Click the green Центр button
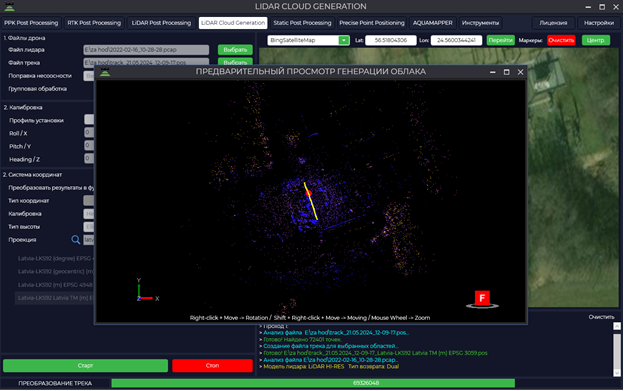 (x=596, y=40)
